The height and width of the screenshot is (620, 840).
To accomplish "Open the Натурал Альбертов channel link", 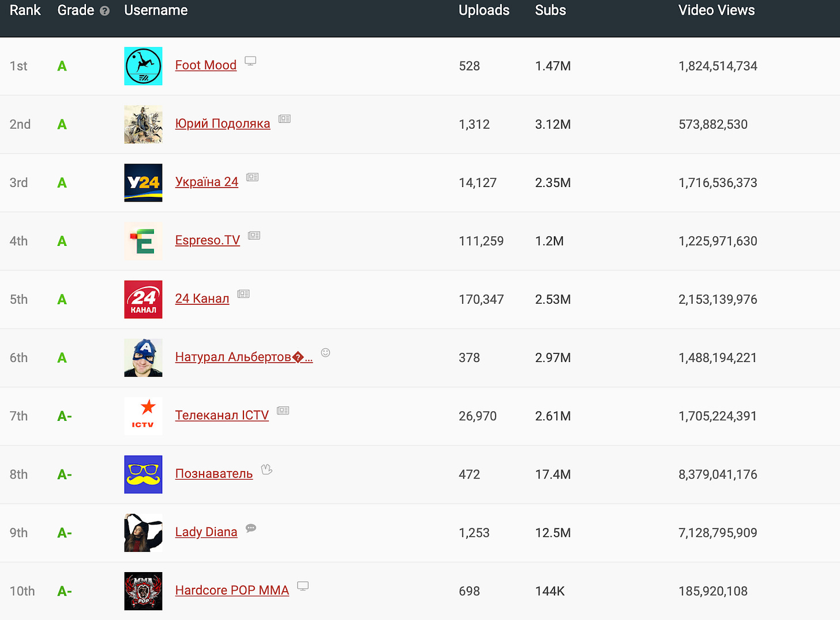I will [x=244, y=357].
